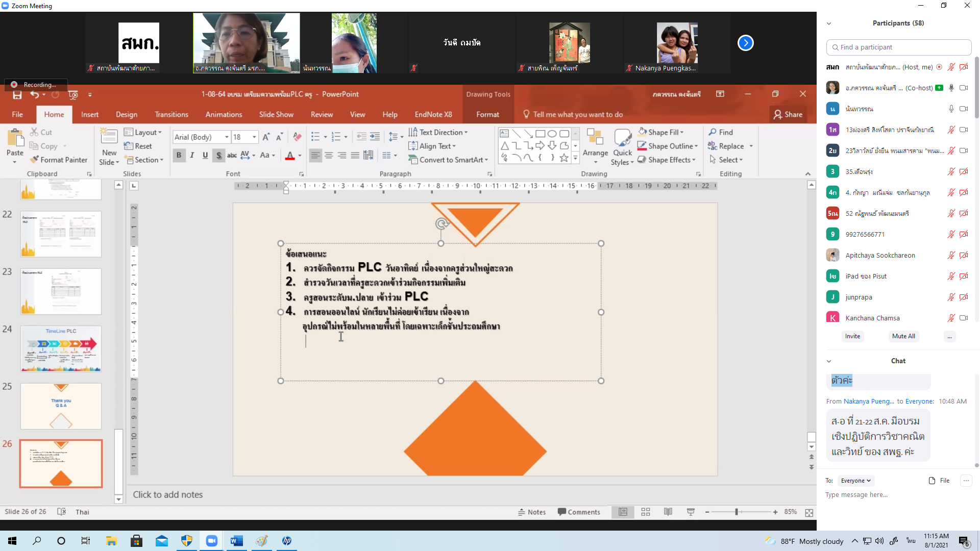Open the Design ribbon tab
The width and height of the screenshot is (980, 551).
[127, 114]
